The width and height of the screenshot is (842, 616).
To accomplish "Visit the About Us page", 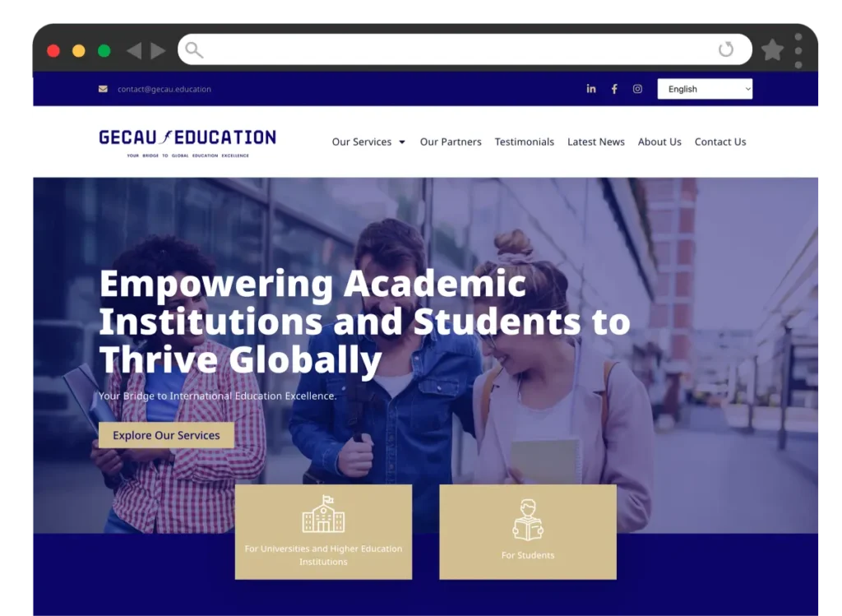I will point(659,141).
